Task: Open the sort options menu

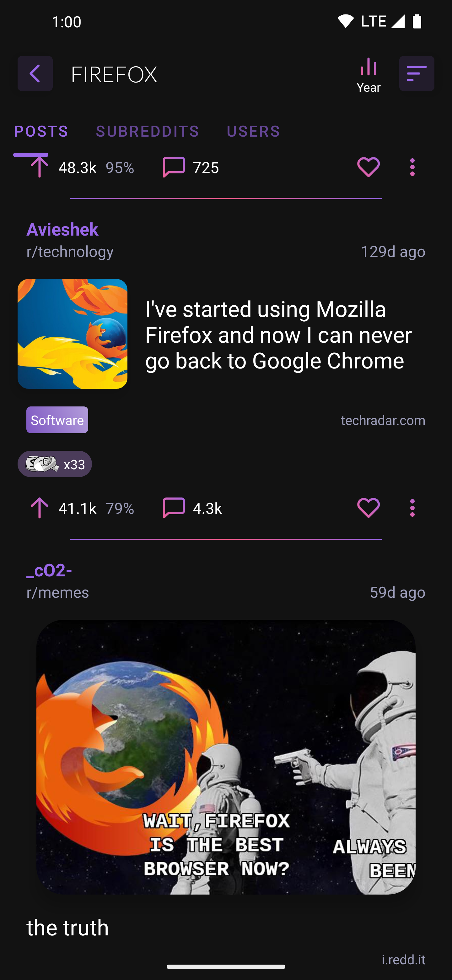Action: click(x=416, y=73)
